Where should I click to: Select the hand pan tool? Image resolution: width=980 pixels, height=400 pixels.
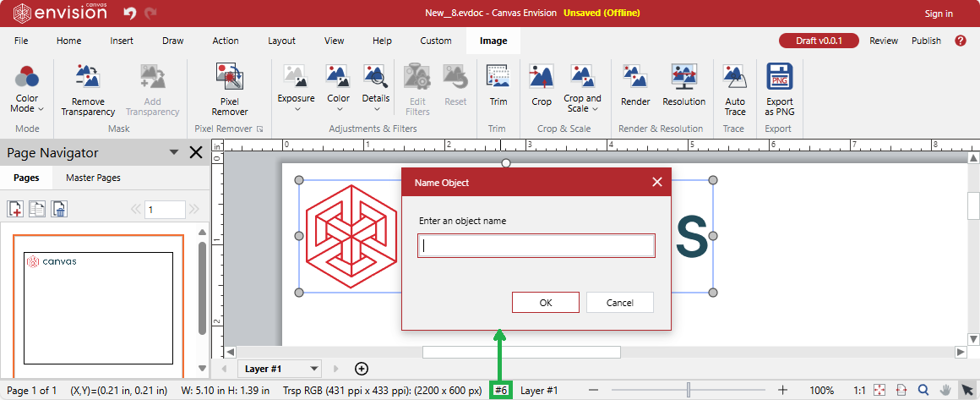point(945,390)
